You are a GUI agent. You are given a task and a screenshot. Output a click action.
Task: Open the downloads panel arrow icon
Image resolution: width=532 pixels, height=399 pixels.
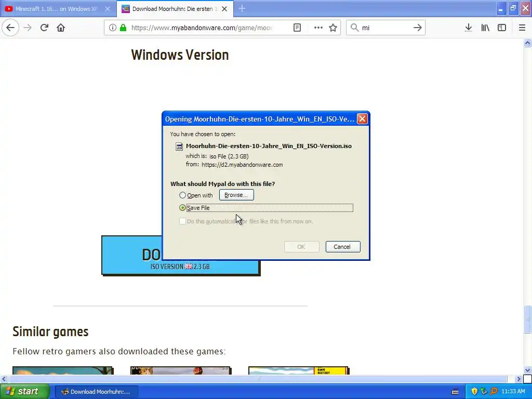click(468, 28)
